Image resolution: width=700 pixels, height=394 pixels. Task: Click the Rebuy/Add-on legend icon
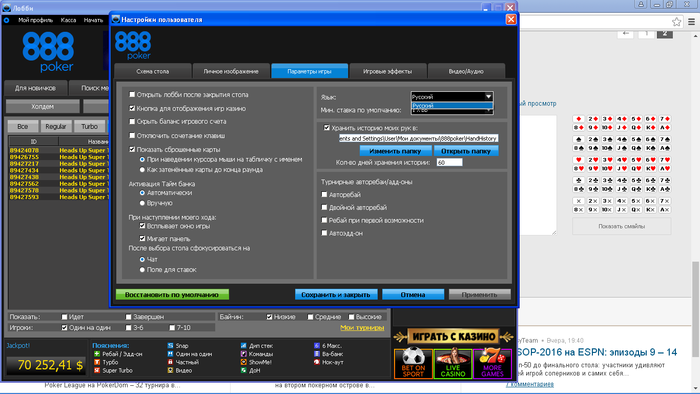[97, 354]
